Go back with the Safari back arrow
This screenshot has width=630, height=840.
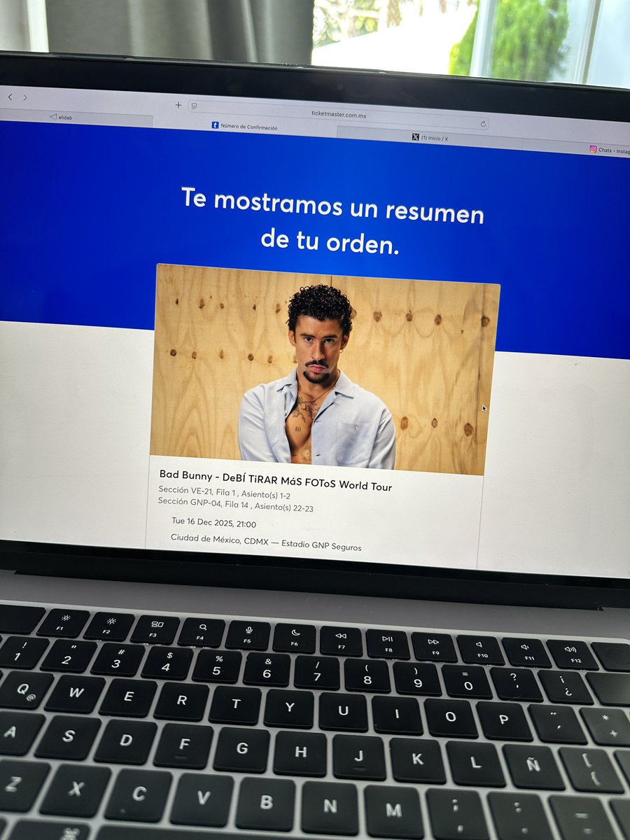pyautogui.click(x=10, y=97)
